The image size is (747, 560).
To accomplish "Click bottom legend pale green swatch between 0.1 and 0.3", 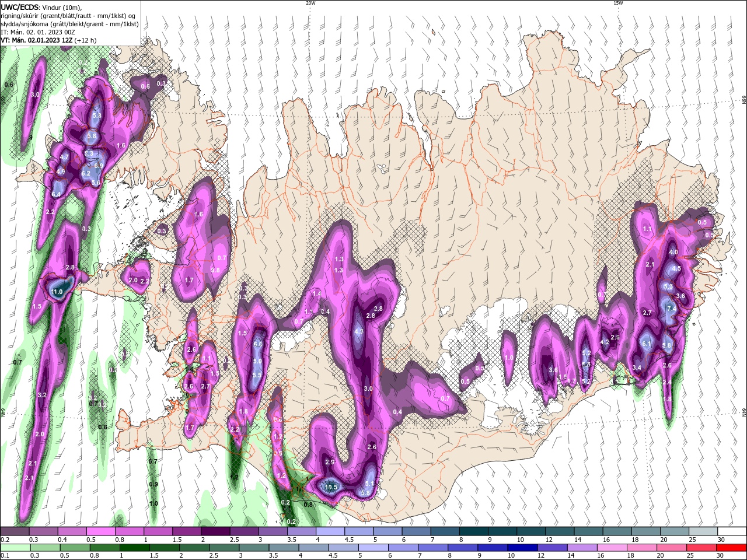I will click(x=15, y=548).
